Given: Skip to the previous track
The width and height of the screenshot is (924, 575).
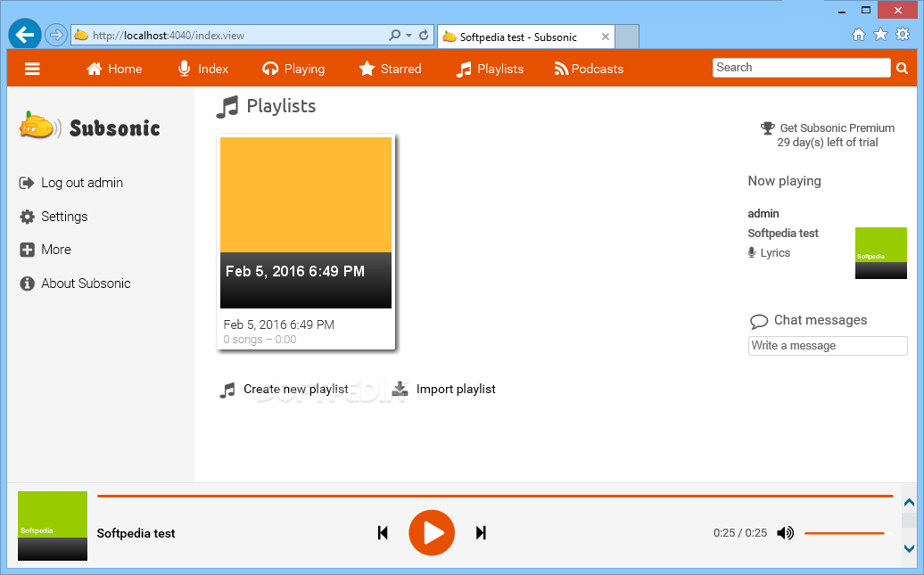Looking at the screenshot, I should [383, 532].
